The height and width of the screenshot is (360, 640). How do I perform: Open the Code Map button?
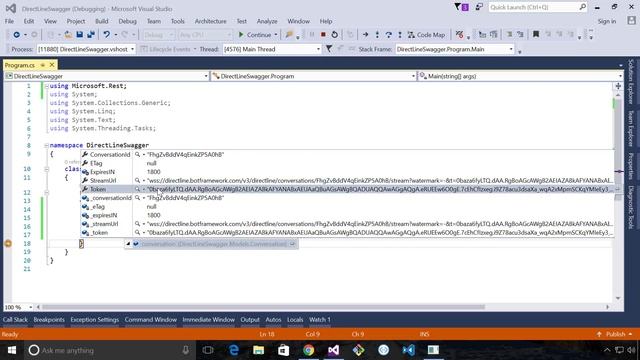point(427,35)
